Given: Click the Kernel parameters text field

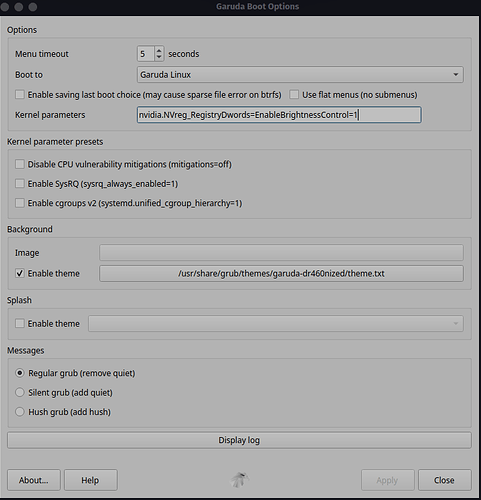Looking at the screenshot, I should 279,115.
